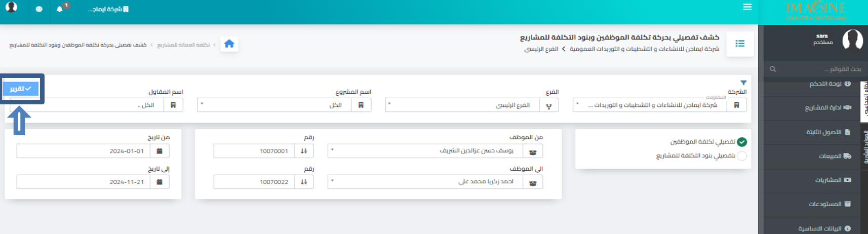Image resolution: width=868 pixels, height=234 pixels.
Task: Click the تقرير report button
Action: pos(21,89)
